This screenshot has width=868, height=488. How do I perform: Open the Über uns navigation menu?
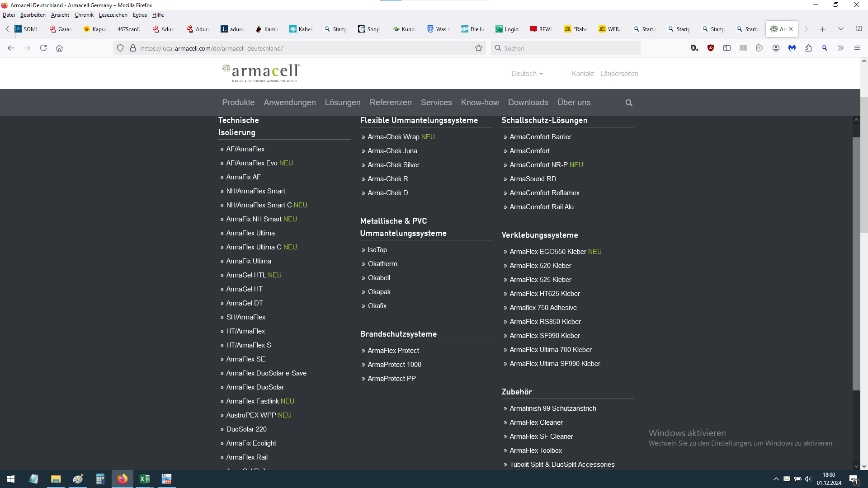(574, 103)
